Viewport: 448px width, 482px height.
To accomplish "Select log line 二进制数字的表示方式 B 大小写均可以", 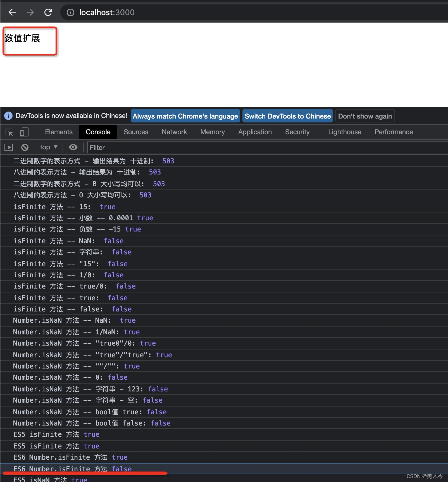I will click(224, 184).
